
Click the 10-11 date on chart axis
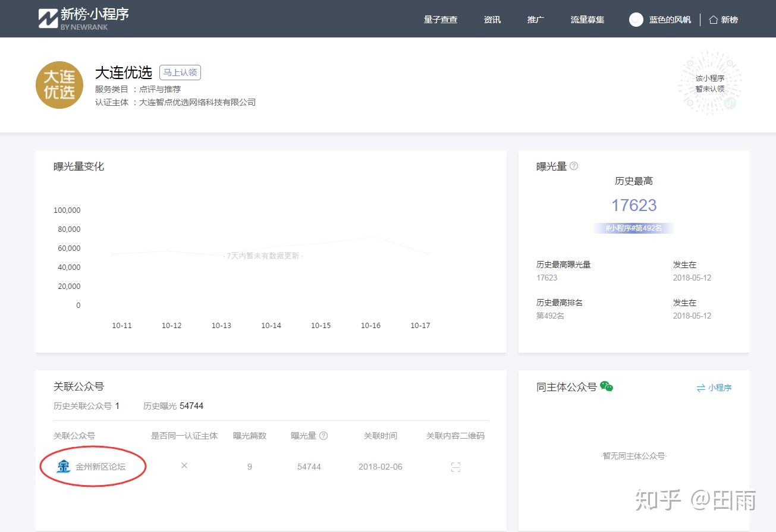(x=122, y=326)
